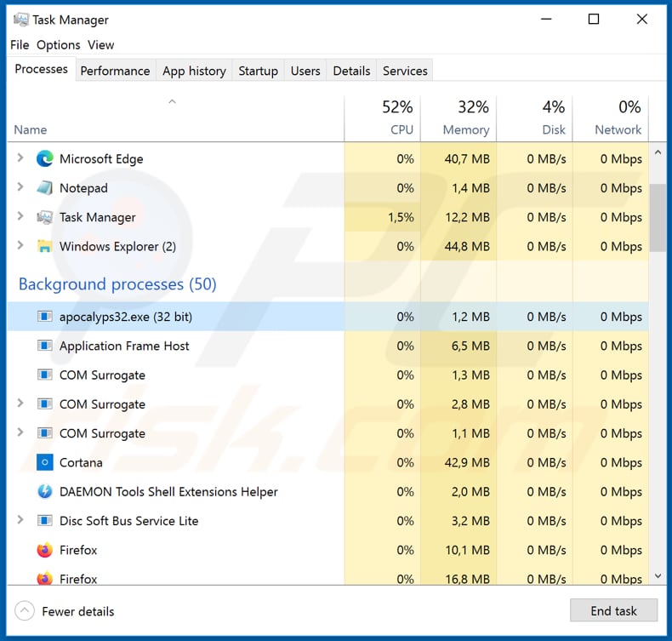Click the apocalyps32.exe process icon
Viewport: 672px width, 641px height.
[44, 317]
